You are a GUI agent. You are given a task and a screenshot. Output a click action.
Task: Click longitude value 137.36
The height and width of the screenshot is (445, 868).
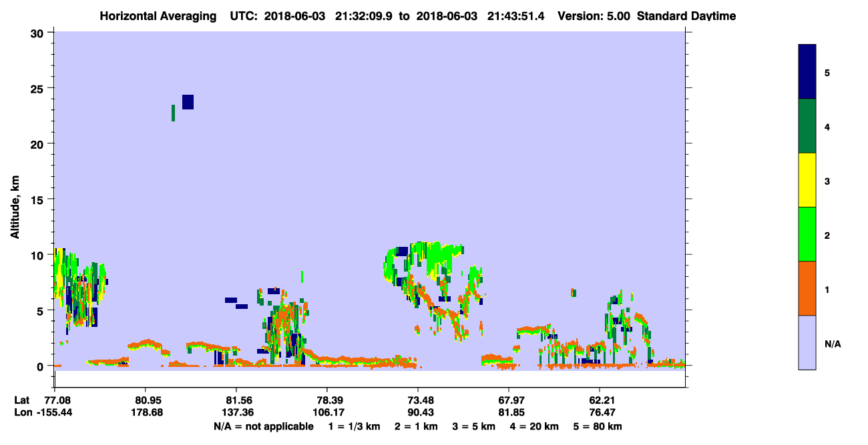[x=236, y=412]
